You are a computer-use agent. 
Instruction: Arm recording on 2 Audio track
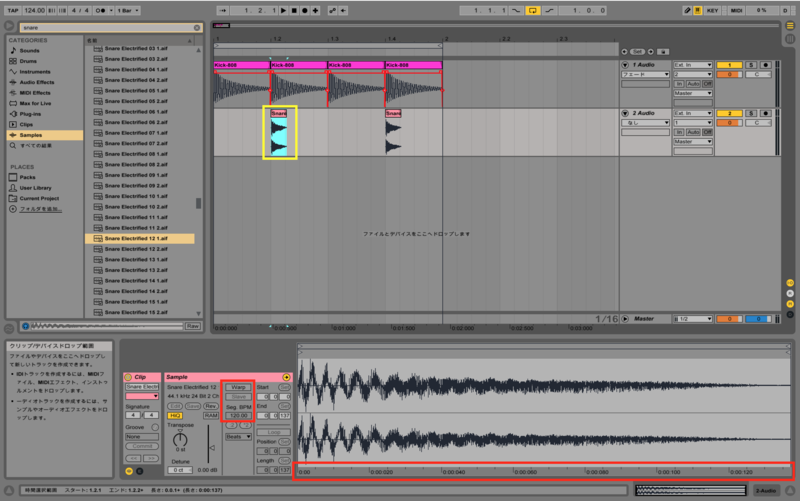click(765, 113)
